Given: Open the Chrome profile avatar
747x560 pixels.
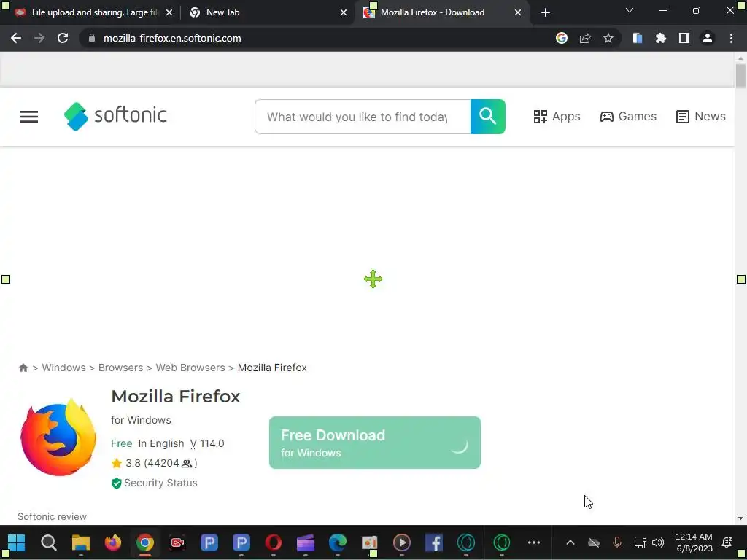Looking at the screenshot, I should (x=708, y=38).
